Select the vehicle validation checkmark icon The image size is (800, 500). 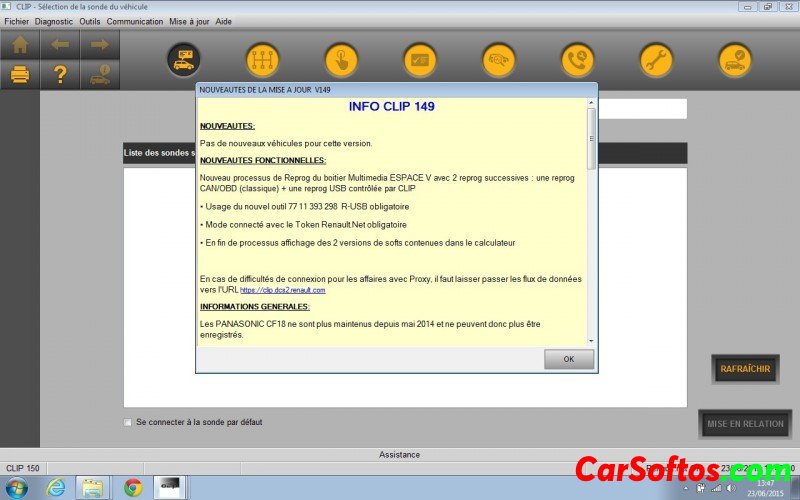coord(735,59)
